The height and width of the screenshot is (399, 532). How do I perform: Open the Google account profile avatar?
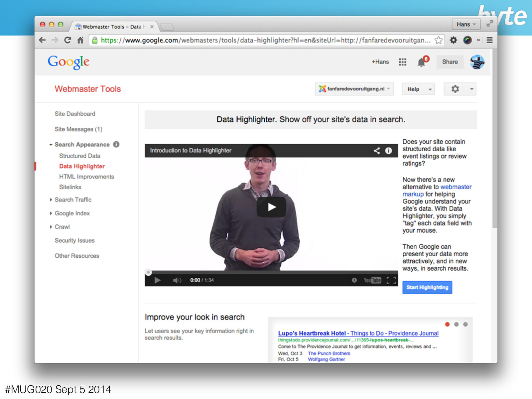tap(477, 62)
